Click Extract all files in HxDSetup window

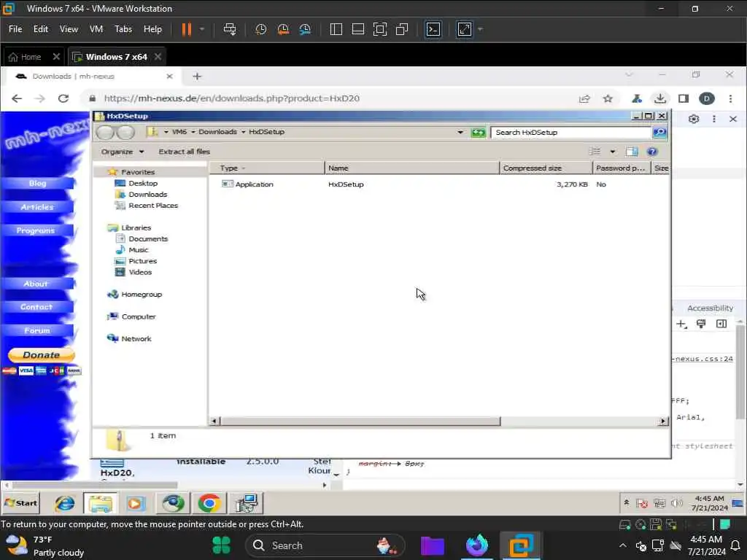[x=184, y=152]
